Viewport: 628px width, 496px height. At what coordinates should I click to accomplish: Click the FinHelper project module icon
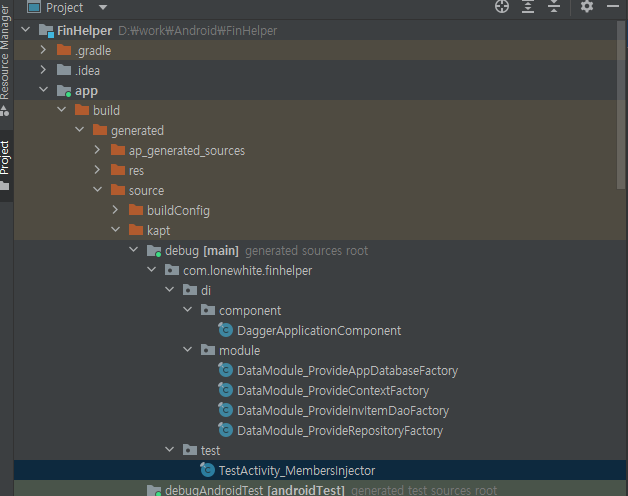click(x=46, y=30)
